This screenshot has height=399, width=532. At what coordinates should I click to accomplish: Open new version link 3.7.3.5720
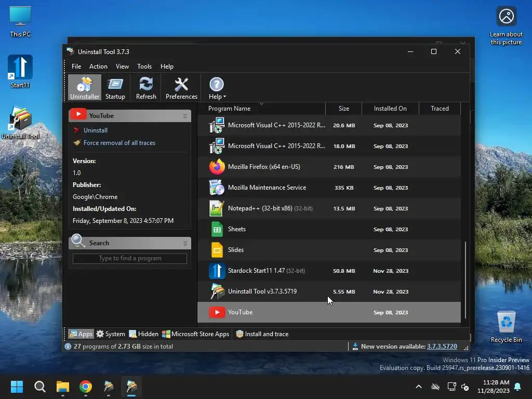tap(442, 347)
